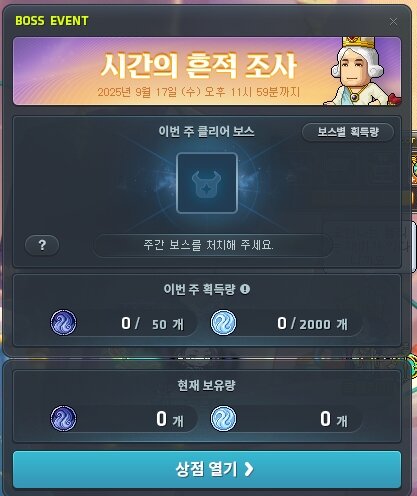Click the exclamation info icon beside 이번 주 획득량
Image resolution: width=417 pixels, height=496 pixels.
pos(245,289)
